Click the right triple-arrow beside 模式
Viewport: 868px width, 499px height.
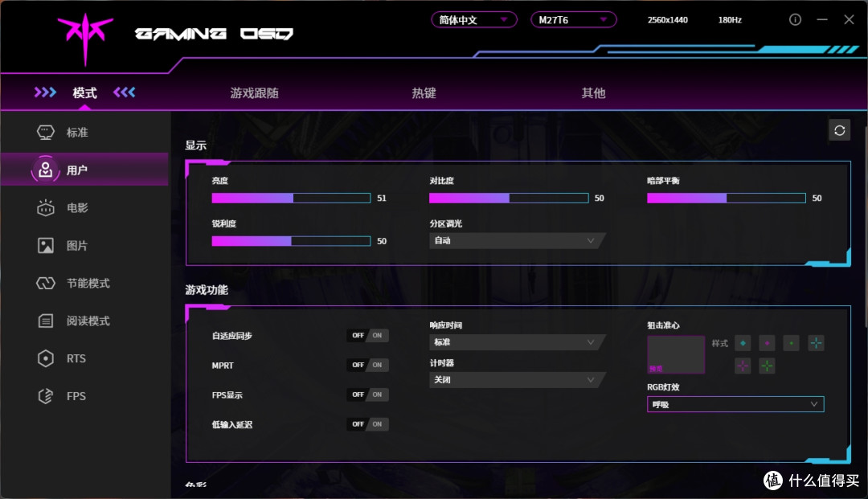click(124, 92)
